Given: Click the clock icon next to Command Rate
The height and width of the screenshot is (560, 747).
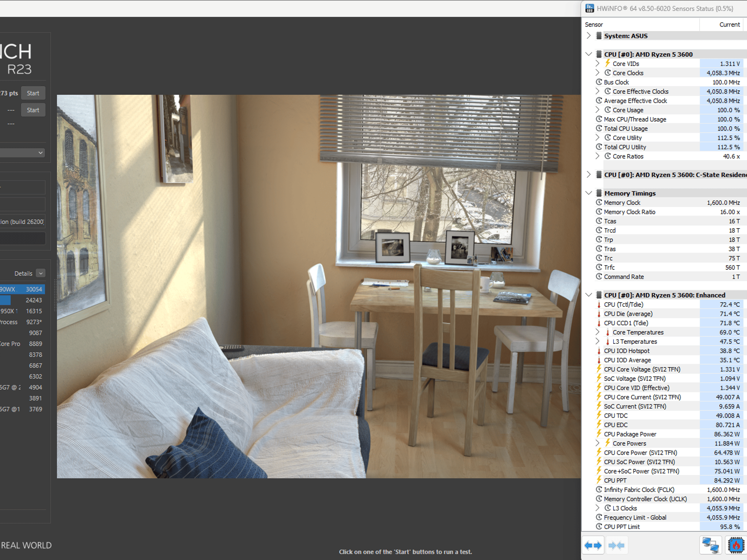Looking at the screenshot, I should click(x=599, y=277).
